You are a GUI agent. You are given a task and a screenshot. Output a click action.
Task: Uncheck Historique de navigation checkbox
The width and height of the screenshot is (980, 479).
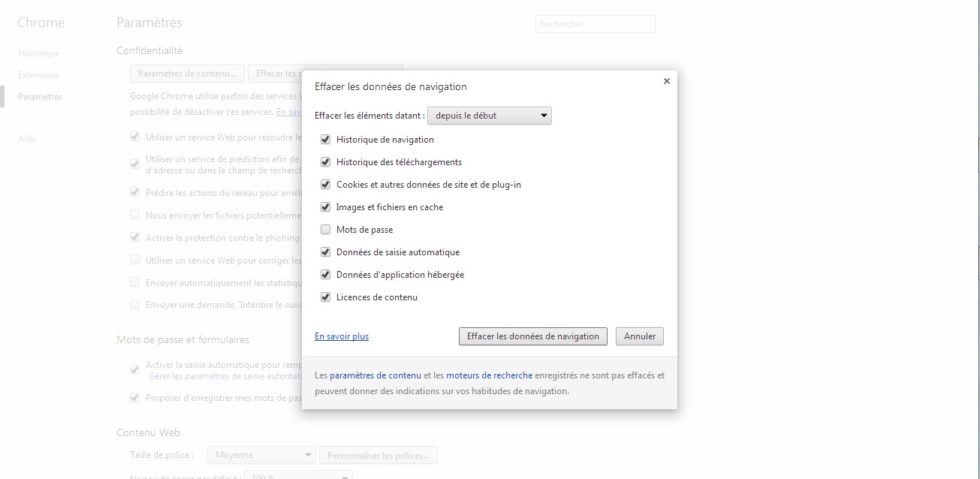click(325, 140)
